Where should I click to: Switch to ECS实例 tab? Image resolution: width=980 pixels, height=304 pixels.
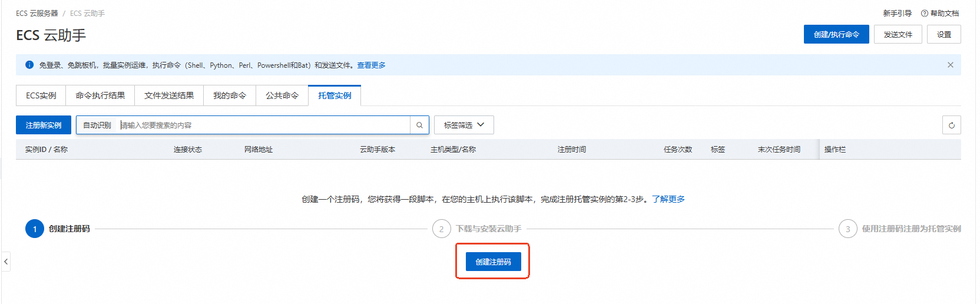(x=41, y=95)
